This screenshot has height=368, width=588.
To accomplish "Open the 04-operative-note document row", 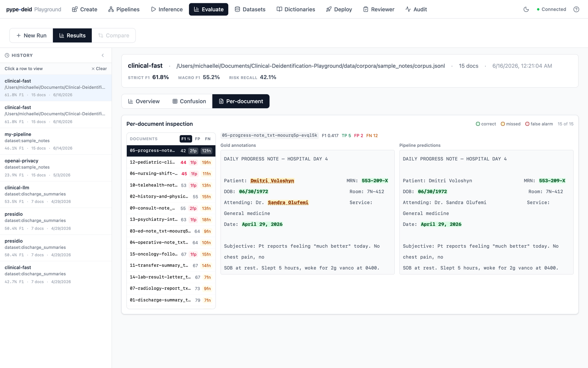I will coord(171,243).
